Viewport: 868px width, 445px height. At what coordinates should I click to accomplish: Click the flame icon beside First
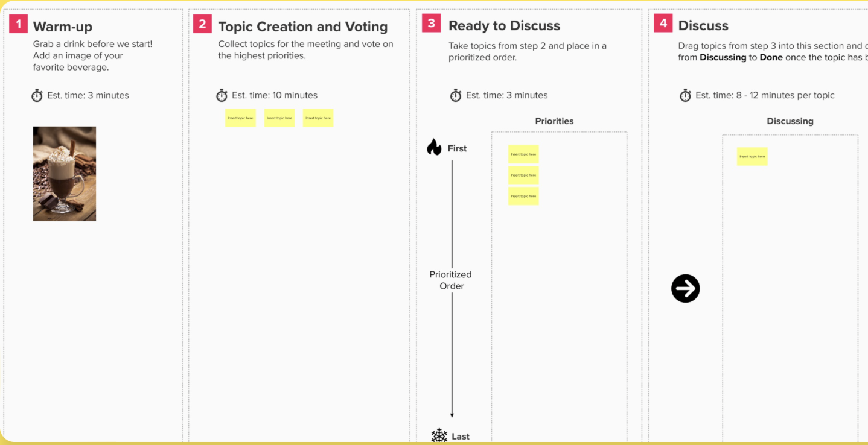(434, 147)
